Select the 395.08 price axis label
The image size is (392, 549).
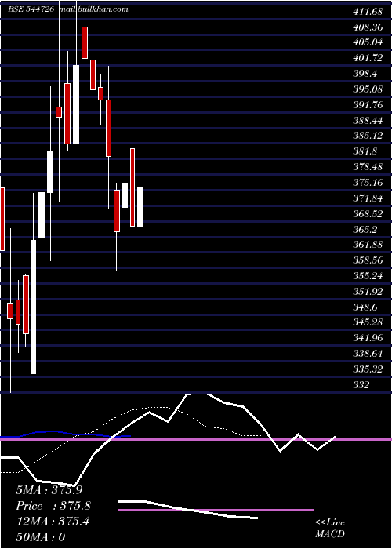coord(368,89)
